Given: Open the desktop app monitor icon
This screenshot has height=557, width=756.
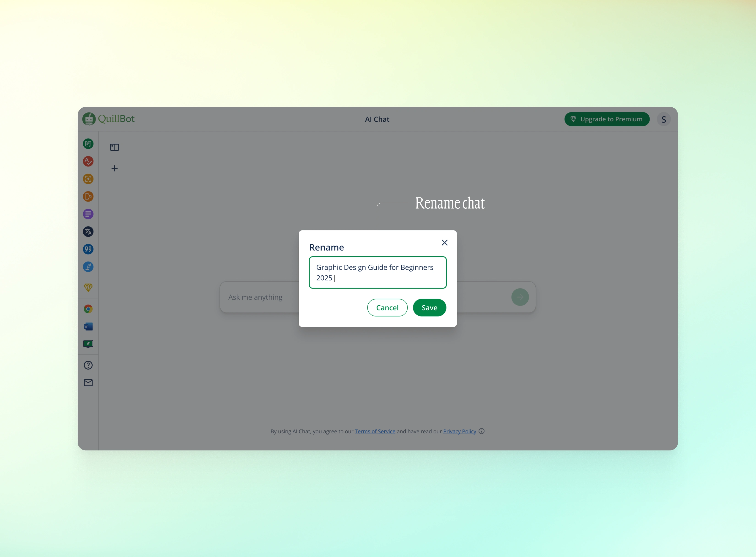Looking at the screenshot, I should pyautogui.click(x=88, y=344).
